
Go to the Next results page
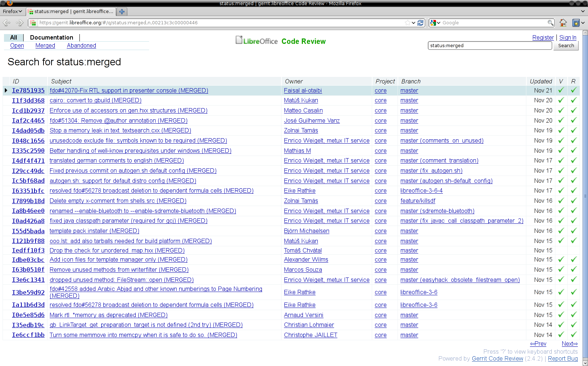[570, 344]
